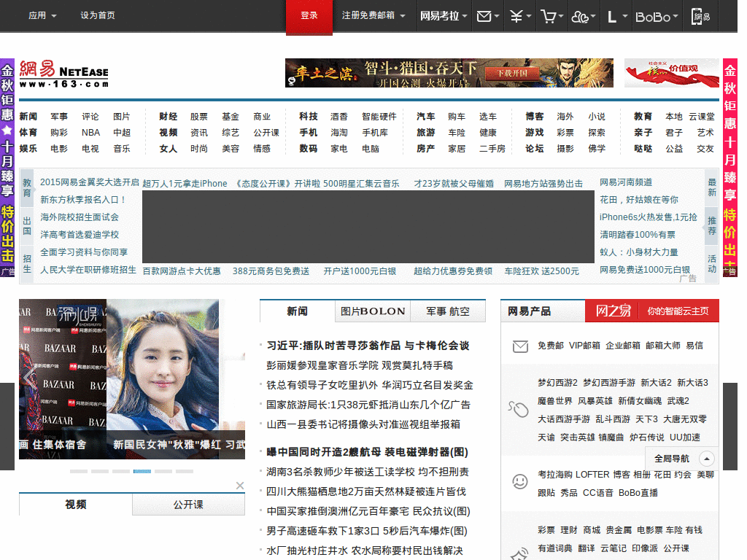
Task: Open iPhone6s火热发售,1元抢 link
Action: [649, 217]
